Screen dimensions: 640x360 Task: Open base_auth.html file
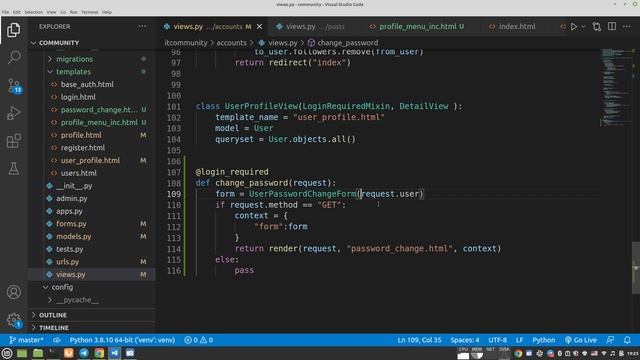pyautogui.click(x=92, y=84)
